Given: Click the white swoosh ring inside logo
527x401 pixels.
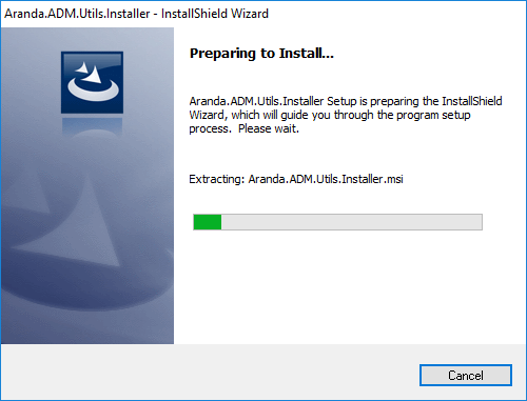Looking at the screenshot, I should tap(93, 91).
